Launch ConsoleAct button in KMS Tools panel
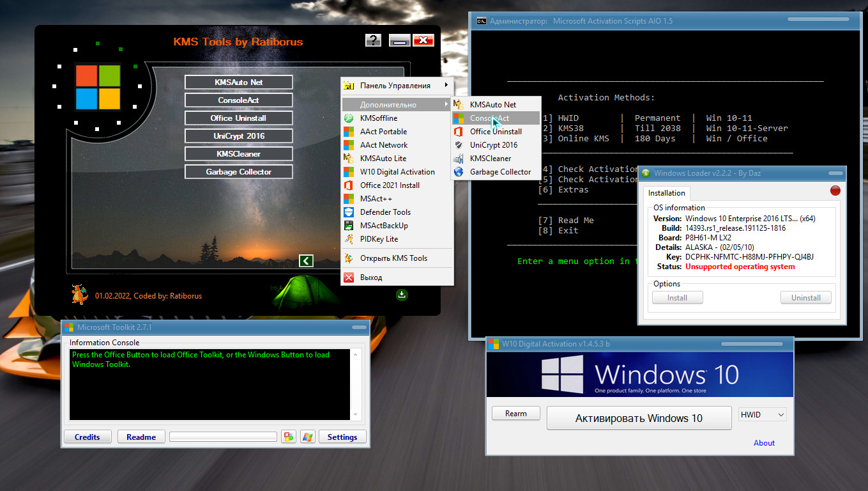The height and width of the screenshot is (491, 868). (x=239, y=100)
